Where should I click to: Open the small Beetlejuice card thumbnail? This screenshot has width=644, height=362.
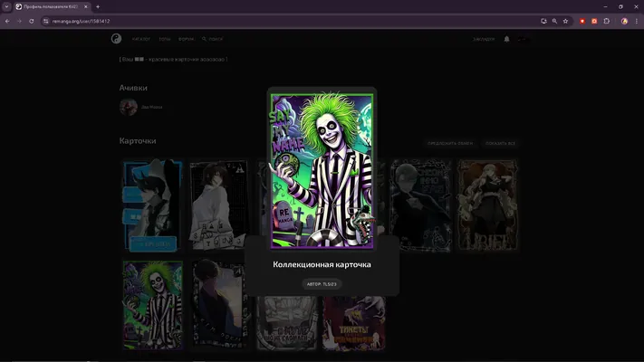153,305
